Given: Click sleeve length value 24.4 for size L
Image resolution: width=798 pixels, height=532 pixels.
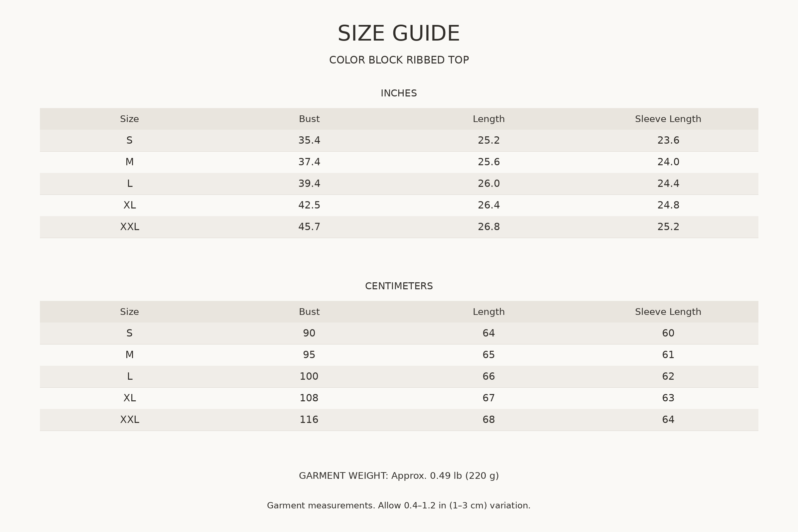Looking at the screenshot, I should click(x=668, y=184).
